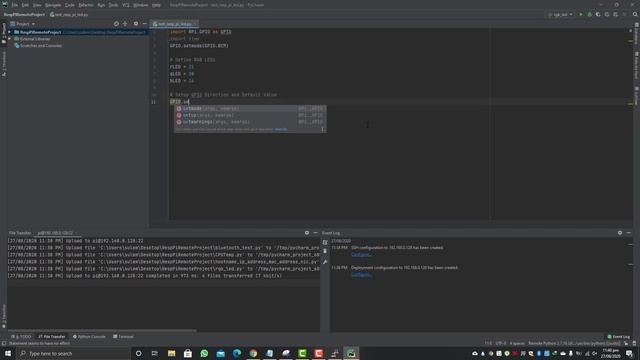The image size is (640, 360).
Task: Expand the External Libraries node
Action: pyautogui.click(x=10, y=39)
